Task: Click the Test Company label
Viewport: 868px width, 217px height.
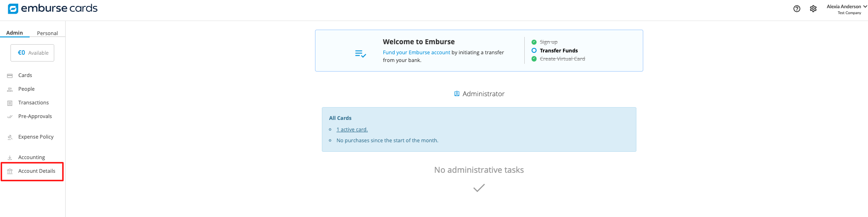Action: coord(849,13)
